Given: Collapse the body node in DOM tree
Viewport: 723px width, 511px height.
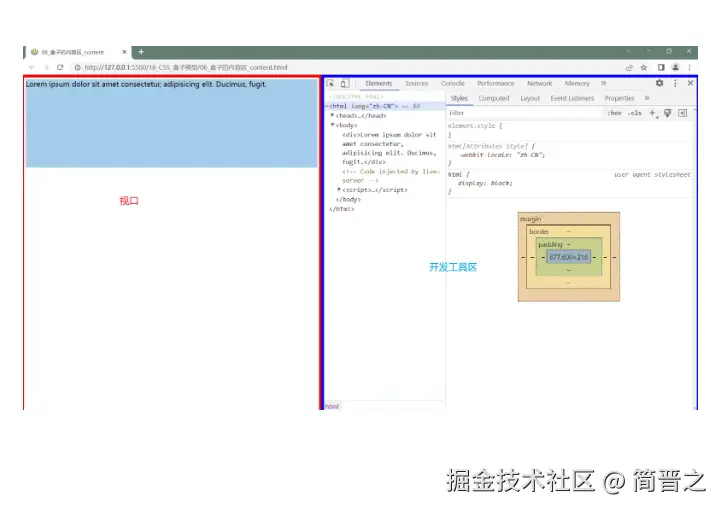Looking at the screenshot, I should point(332,125).
